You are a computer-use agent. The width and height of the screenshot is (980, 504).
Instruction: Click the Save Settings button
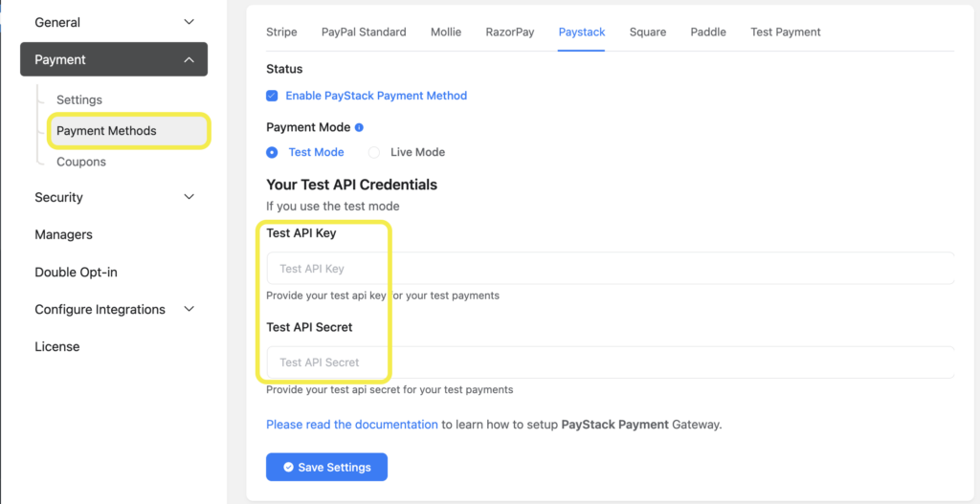click(327, 467)
